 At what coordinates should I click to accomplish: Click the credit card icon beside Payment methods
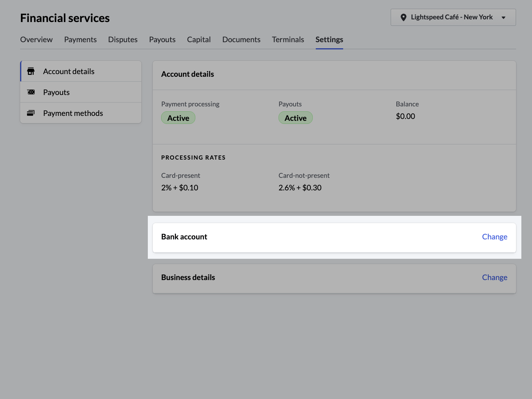tap(31, 113)
